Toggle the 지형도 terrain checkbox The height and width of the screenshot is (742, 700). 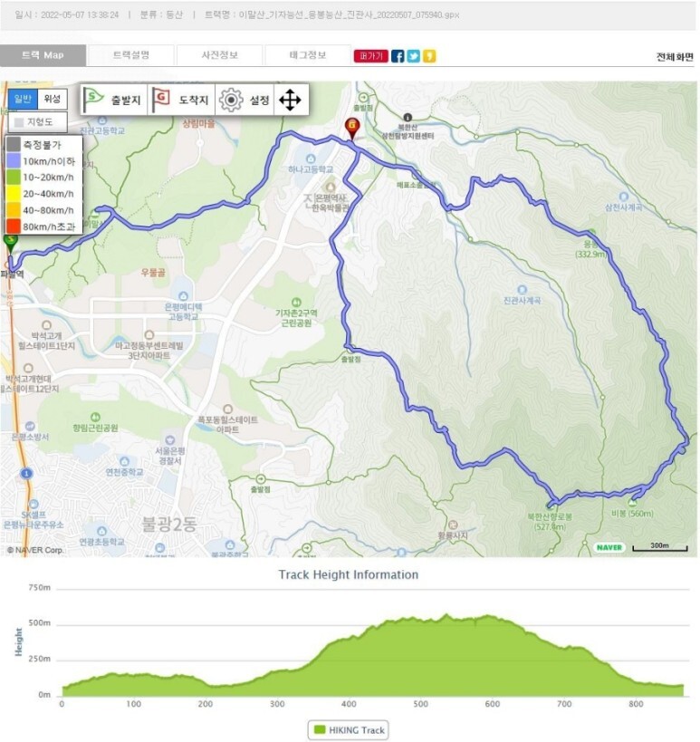click(x=19, y=122)
